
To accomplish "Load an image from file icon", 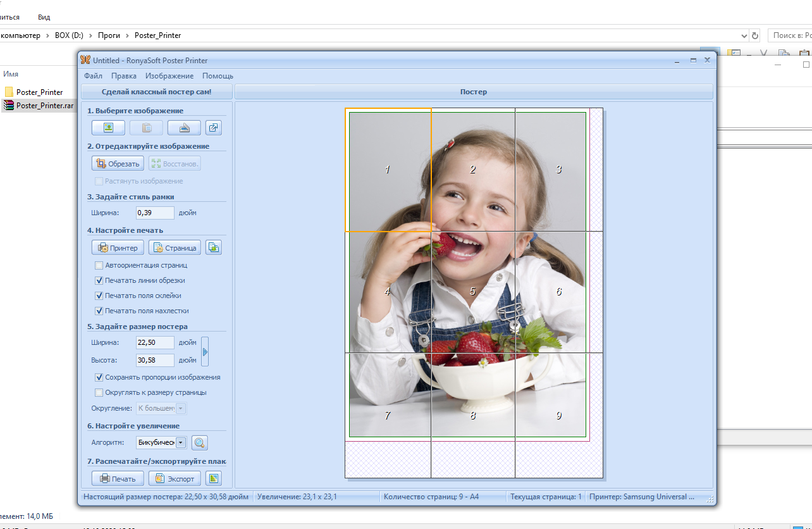I will pos(108,128).
